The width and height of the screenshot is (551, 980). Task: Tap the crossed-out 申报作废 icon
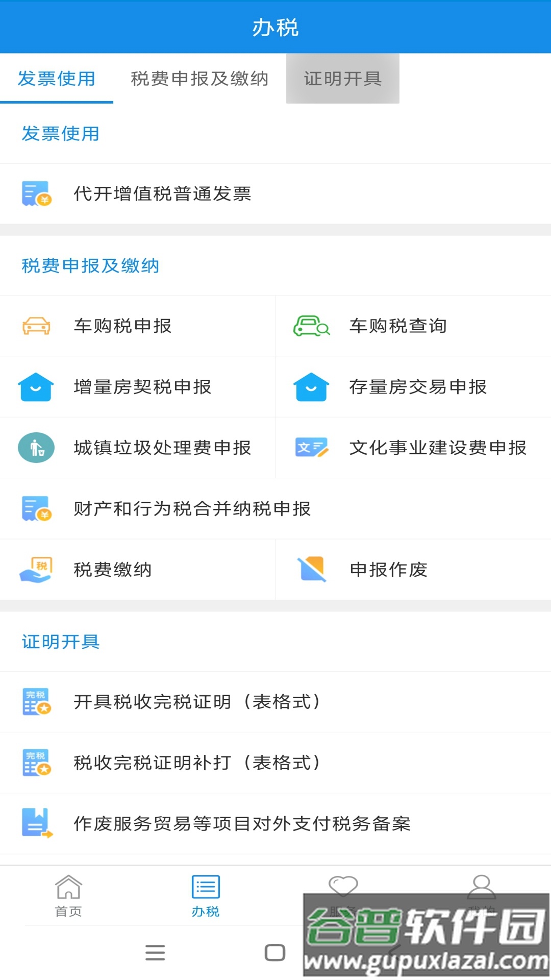click(x=311, y=570)
